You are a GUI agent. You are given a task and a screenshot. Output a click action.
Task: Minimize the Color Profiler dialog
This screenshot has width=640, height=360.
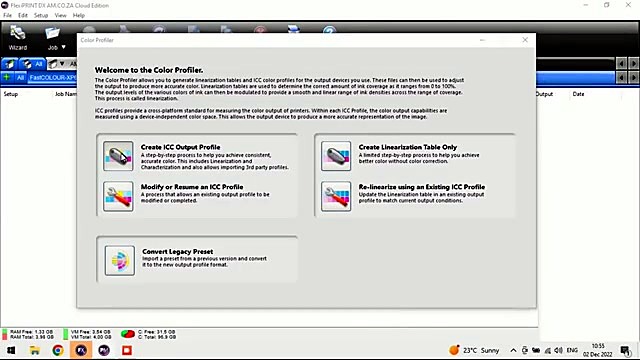[482, 40]
